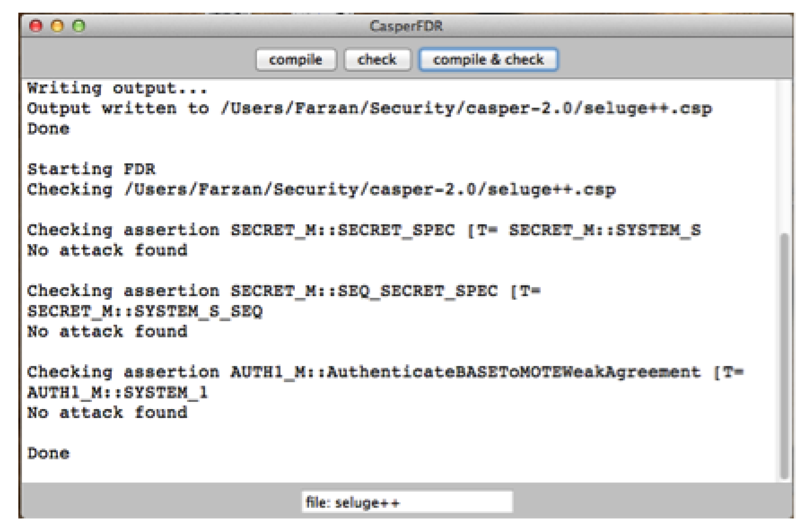Image resolution: width=812 pixels, height=532 pixels.
Task: Click the SEQ_SECRET_SPEC assertion line
Action: tap(284, 291)
